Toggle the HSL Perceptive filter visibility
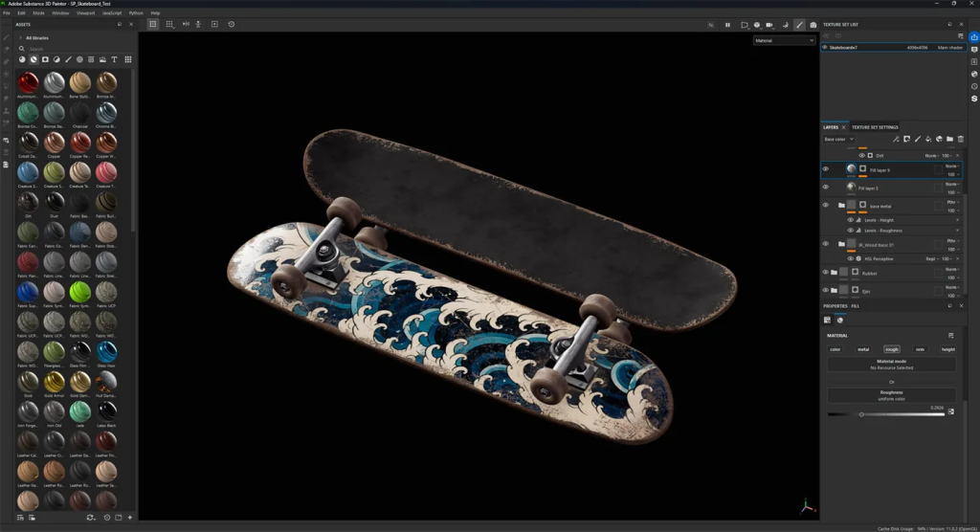 point(850,258)
